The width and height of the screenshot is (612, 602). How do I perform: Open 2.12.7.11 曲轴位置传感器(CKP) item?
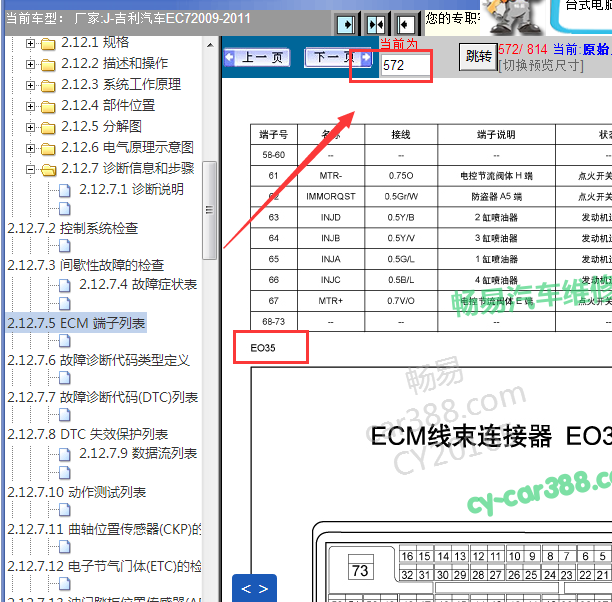(104, 529)
